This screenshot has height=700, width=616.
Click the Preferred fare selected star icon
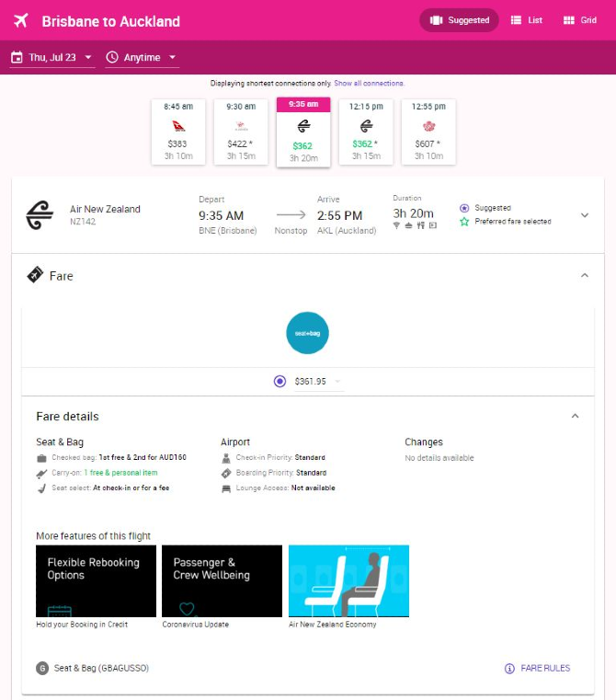[464, 222]
